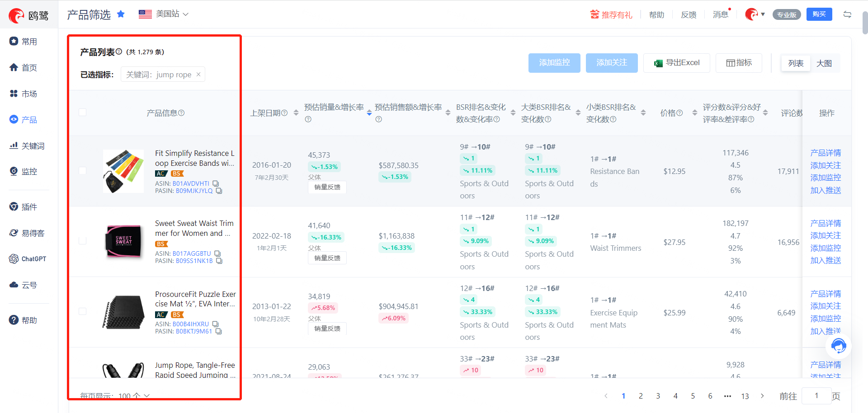The image size is (868, 413).
Task: Remove the jump rope keyword filter
Action: [198, 74]
